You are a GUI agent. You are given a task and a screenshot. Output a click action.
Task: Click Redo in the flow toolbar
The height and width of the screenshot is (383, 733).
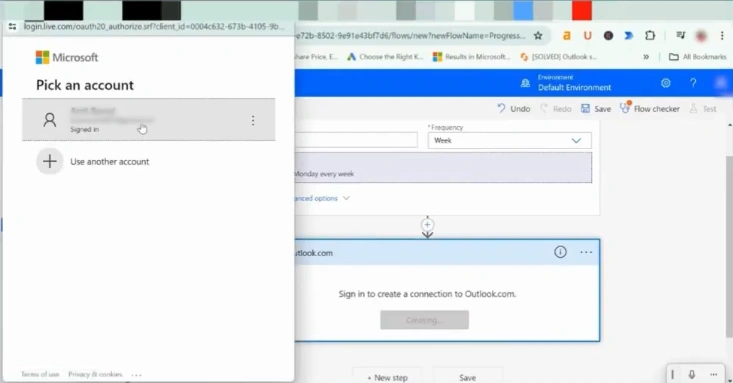coord(556,108)
